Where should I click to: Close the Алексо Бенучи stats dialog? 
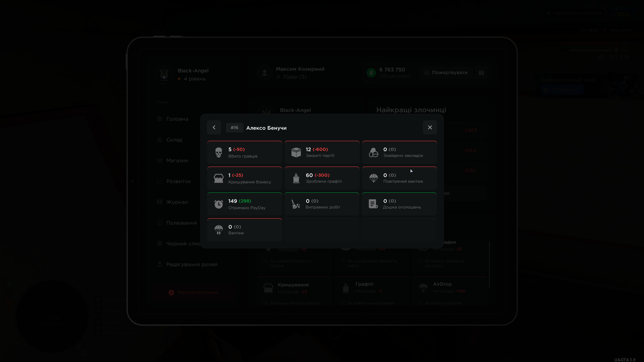(430, 128)
